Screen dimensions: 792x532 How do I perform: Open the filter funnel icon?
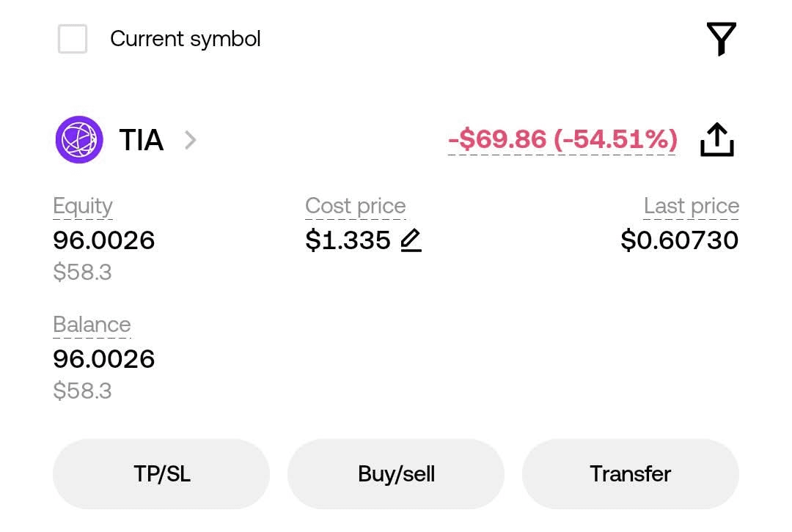tap(721, 39)
